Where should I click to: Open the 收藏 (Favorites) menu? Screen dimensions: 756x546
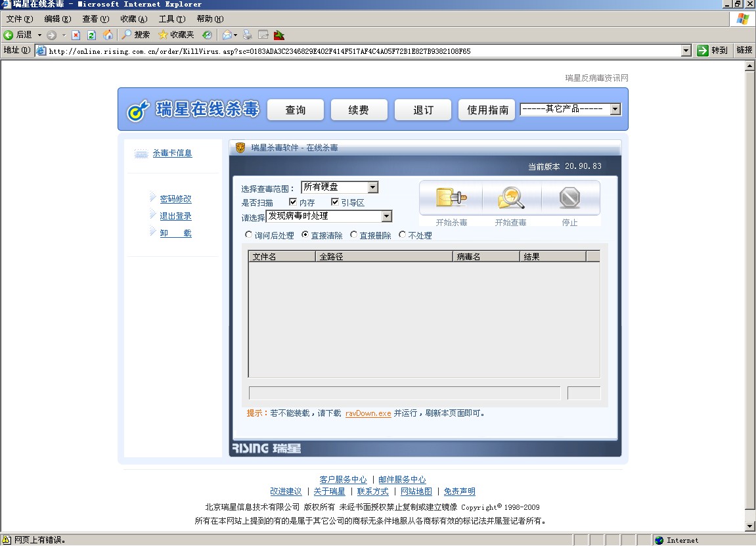(x=133, y=19)
